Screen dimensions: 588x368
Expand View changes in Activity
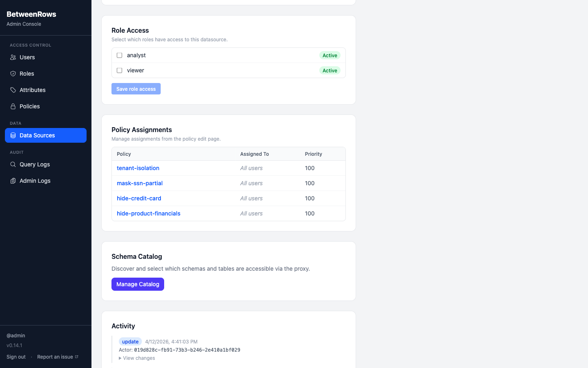point(137,358)
